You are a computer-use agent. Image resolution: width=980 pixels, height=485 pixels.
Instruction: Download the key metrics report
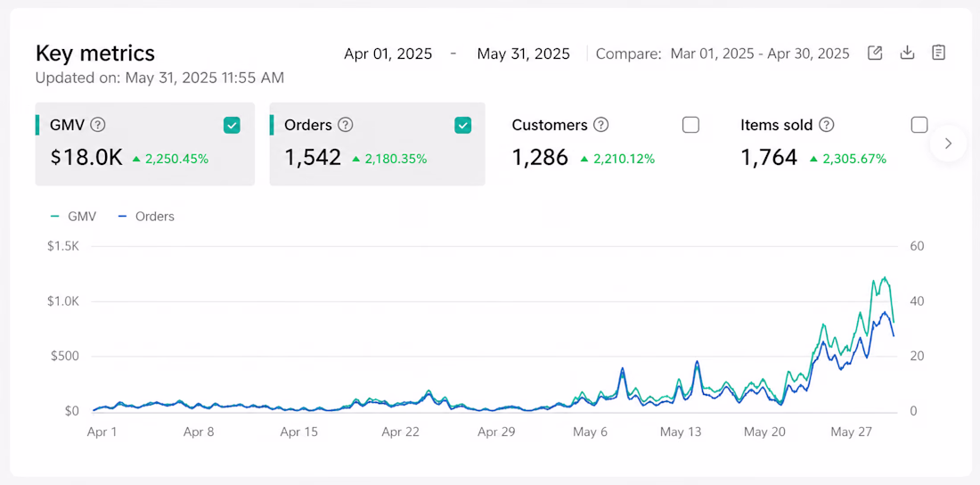pyautogui.click(x=907, y=53)
